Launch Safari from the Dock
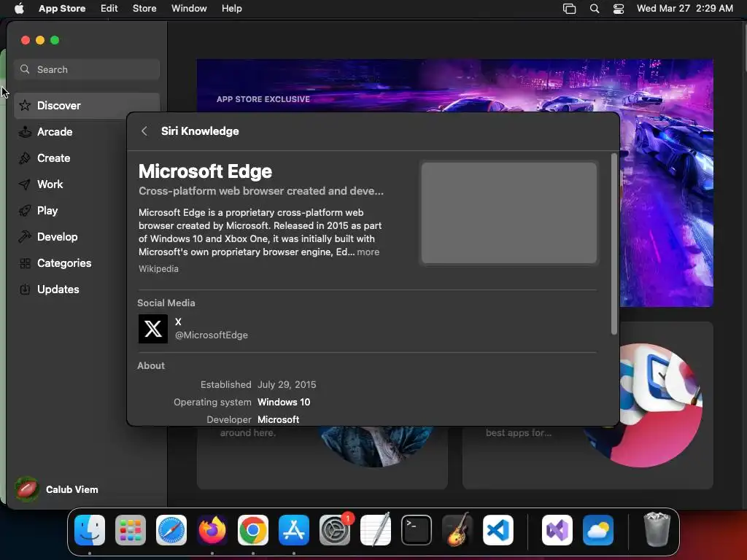747x560 pixels. [x=171, y=530]
